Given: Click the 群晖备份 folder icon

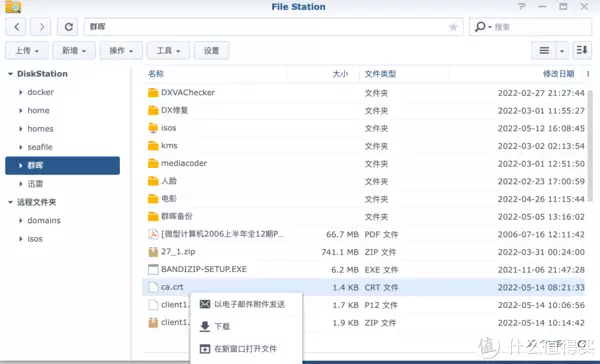Looking at the screenshot, I should pos(153,216).
